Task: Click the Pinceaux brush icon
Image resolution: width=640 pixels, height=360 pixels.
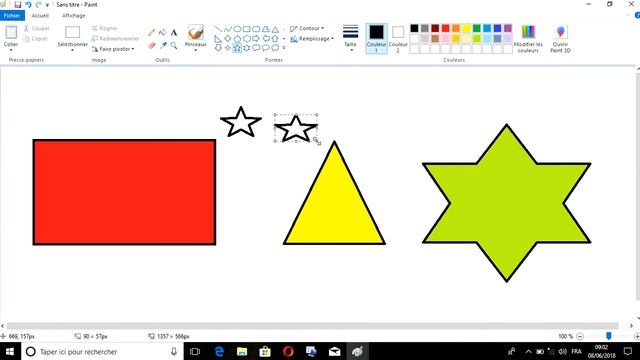Action: pos(196,32)
